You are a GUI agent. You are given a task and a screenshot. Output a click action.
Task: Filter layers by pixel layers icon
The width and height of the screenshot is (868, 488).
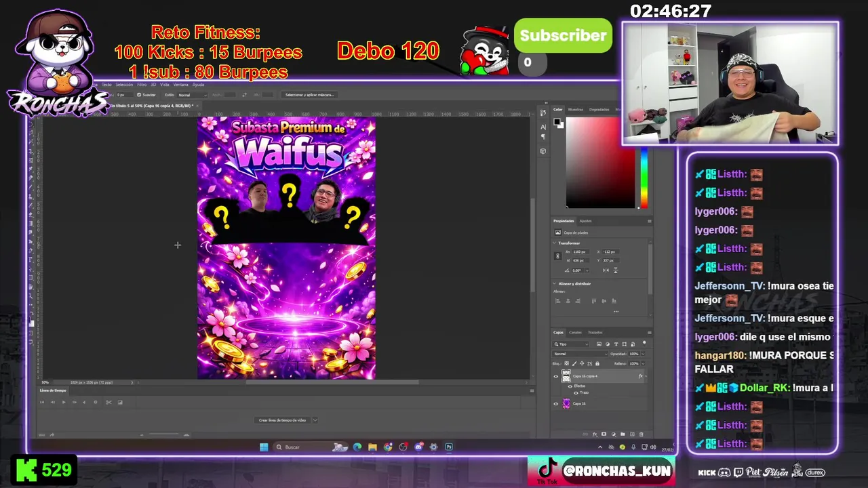599,344
